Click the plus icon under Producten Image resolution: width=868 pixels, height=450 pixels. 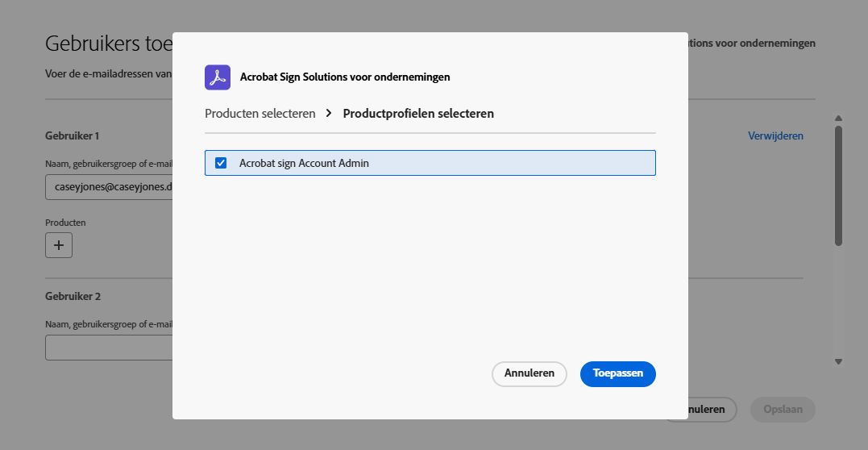59,244
